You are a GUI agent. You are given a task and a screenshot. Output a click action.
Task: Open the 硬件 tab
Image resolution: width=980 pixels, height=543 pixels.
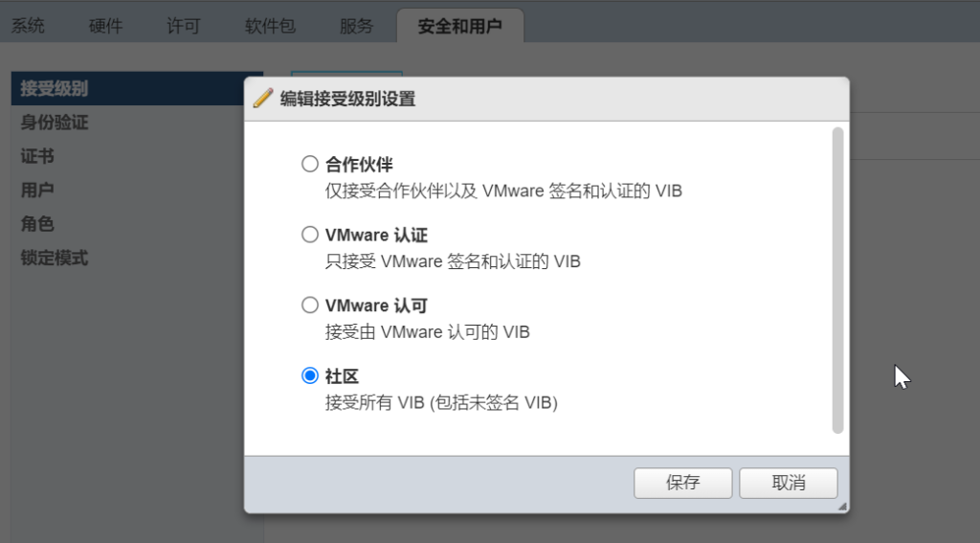tap(105, 26)
